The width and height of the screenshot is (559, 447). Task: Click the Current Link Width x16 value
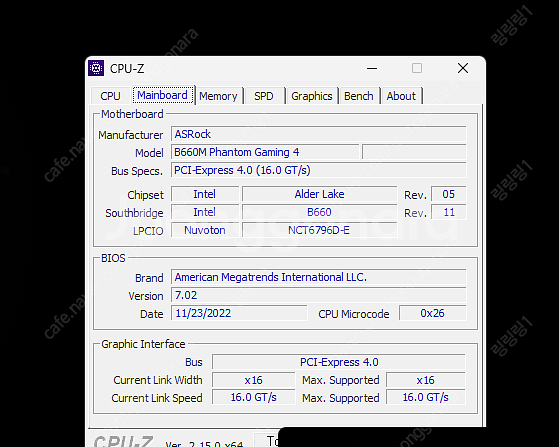pyautogui.click(x=253, y=380)
